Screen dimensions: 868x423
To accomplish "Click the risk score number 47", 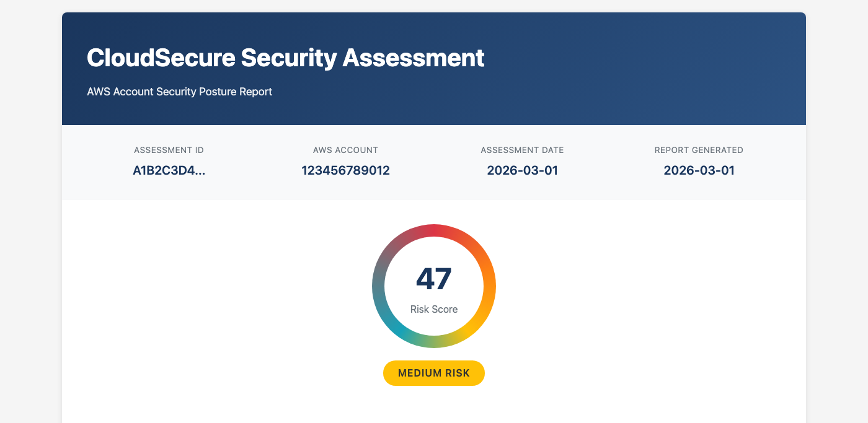I will (x=434, y=279).
